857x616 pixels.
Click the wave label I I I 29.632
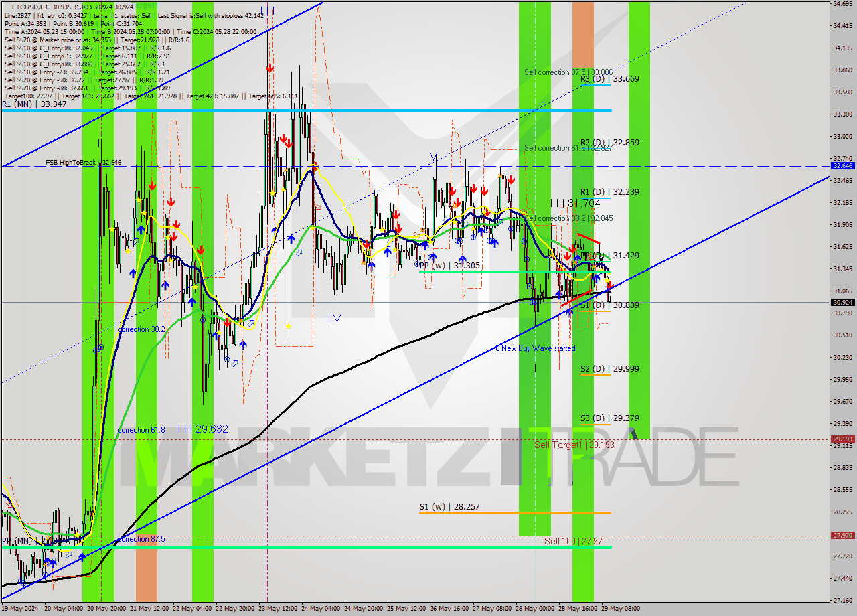click(203, 429)
